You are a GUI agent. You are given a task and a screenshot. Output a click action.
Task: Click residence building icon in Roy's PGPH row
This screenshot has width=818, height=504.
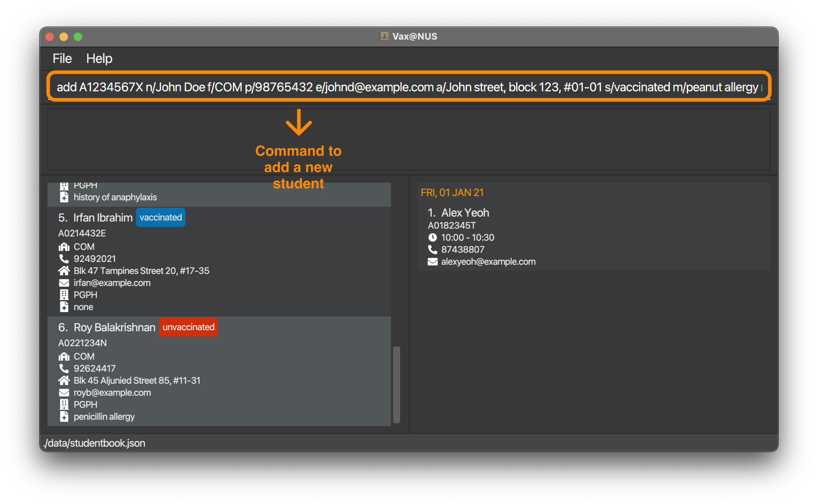(64, 405)
